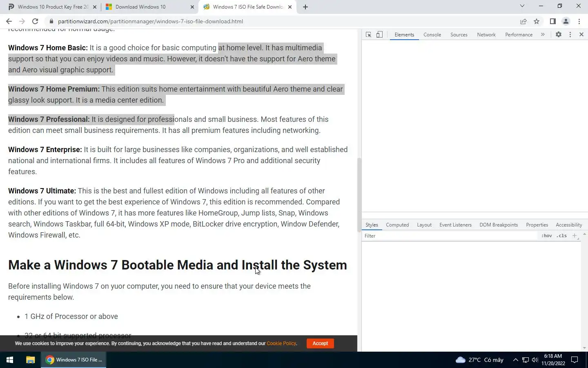Toggle the :hov element state button

[546, 236]
